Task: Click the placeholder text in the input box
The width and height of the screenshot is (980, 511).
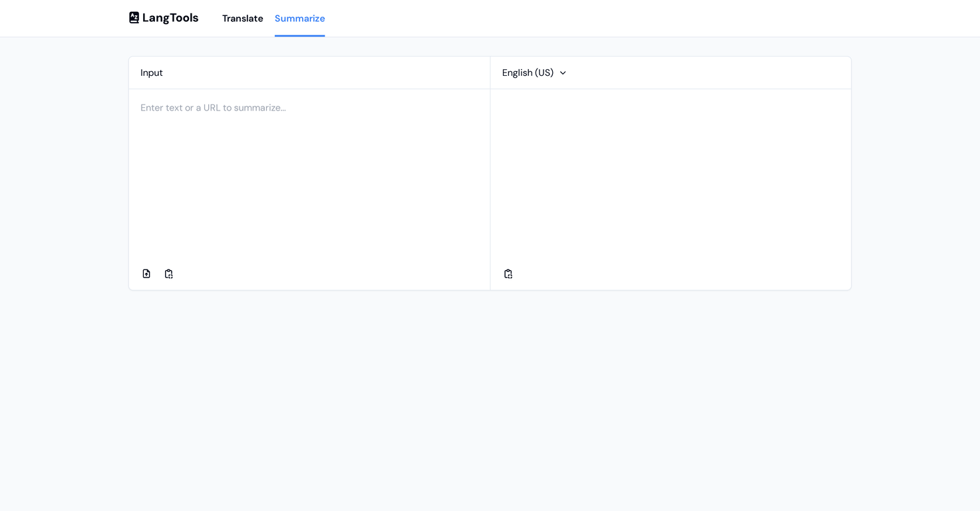Action: point(213,108)
